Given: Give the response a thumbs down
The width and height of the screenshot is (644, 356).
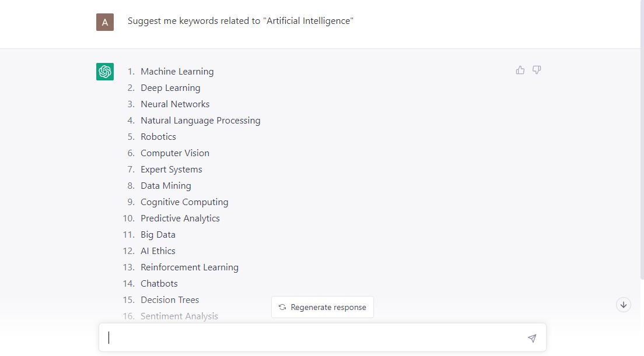Looking at the screenshot, I should click(536, 69).
